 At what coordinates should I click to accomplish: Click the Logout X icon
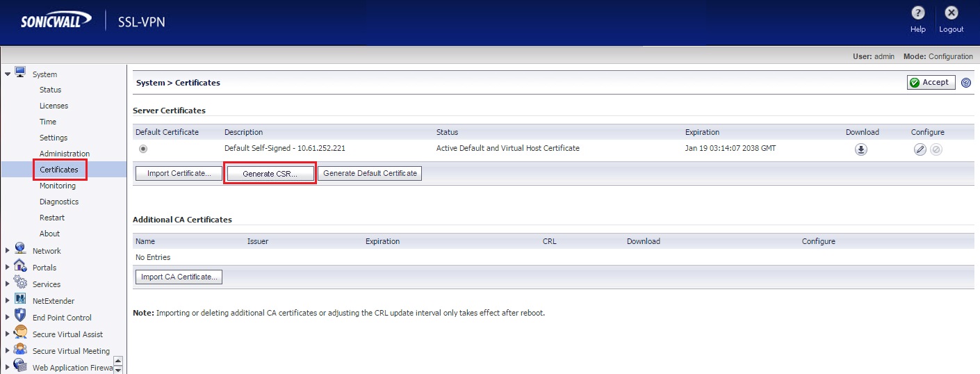pos(952,13)
